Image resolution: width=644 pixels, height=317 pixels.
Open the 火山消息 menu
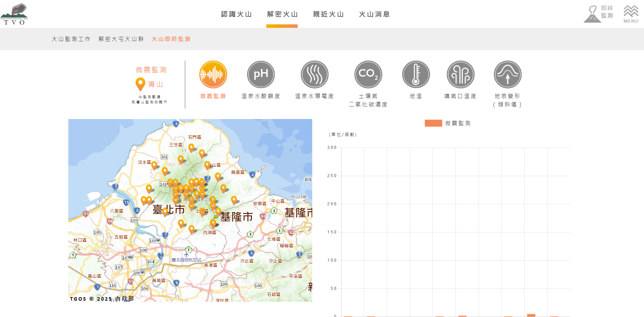374,14
